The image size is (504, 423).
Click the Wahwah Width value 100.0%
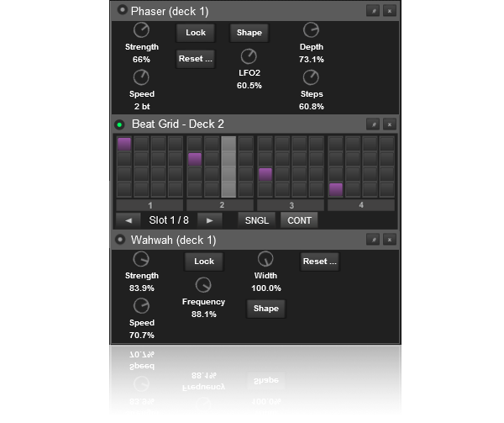tap(265, 288)
